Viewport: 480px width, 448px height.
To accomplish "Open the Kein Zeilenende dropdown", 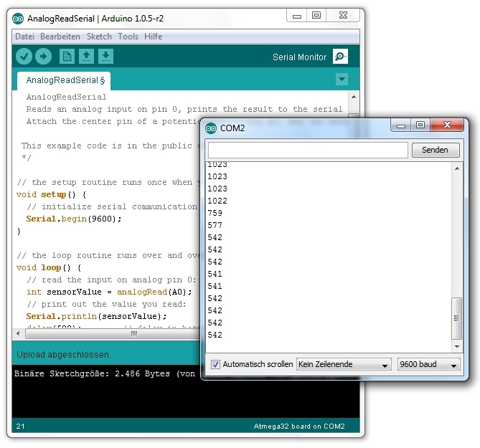I will [344, 364].
